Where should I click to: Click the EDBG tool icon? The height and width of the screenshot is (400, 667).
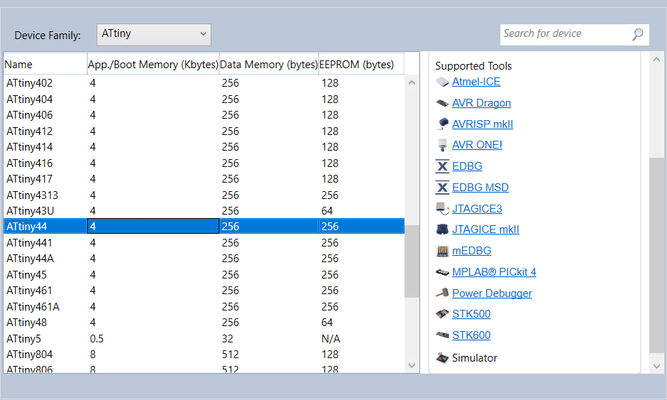pos(443,166)
